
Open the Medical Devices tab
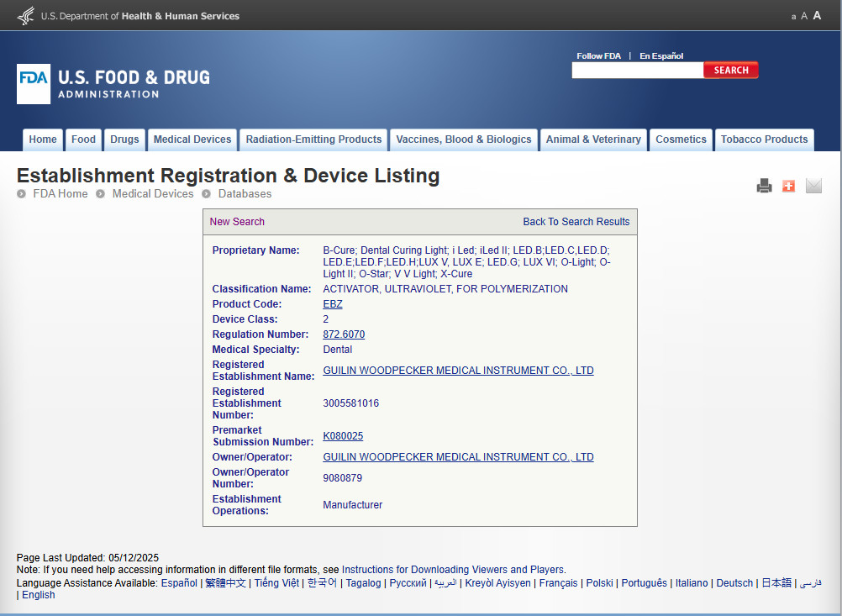coord(192,140)
